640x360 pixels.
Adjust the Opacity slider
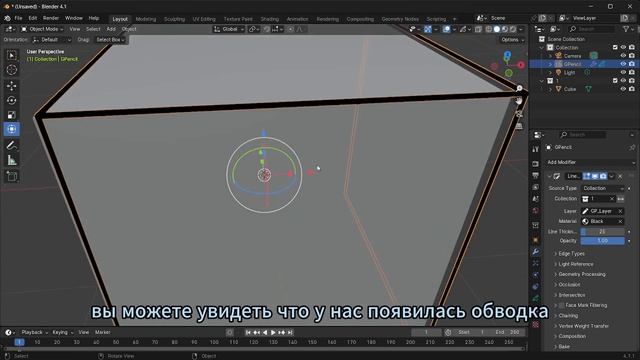coord(602,241)
